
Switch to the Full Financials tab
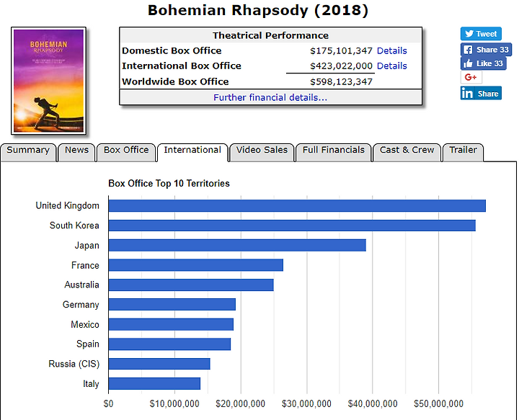coord(334,151)
